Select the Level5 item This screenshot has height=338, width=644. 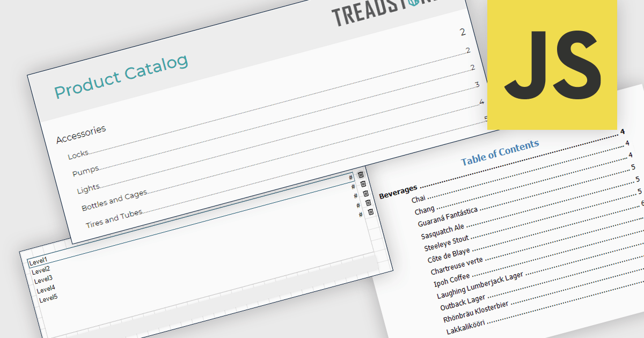click(48, 299)
